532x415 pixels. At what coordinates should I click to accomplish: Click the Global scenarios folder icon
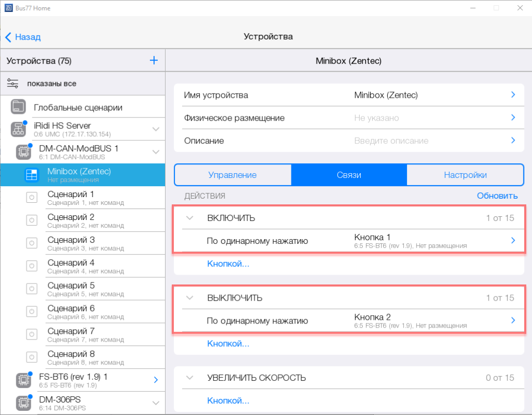(18, 107)
